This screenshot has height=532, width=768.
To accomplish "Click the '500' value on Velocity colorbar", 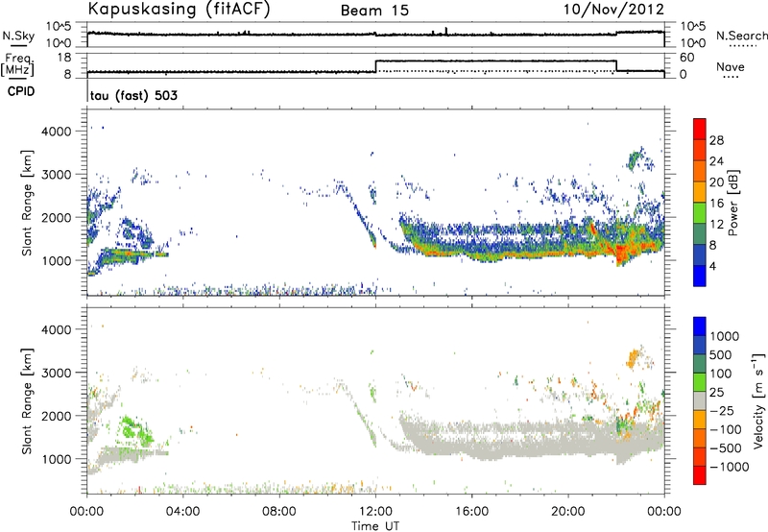I will click(721, 354).
